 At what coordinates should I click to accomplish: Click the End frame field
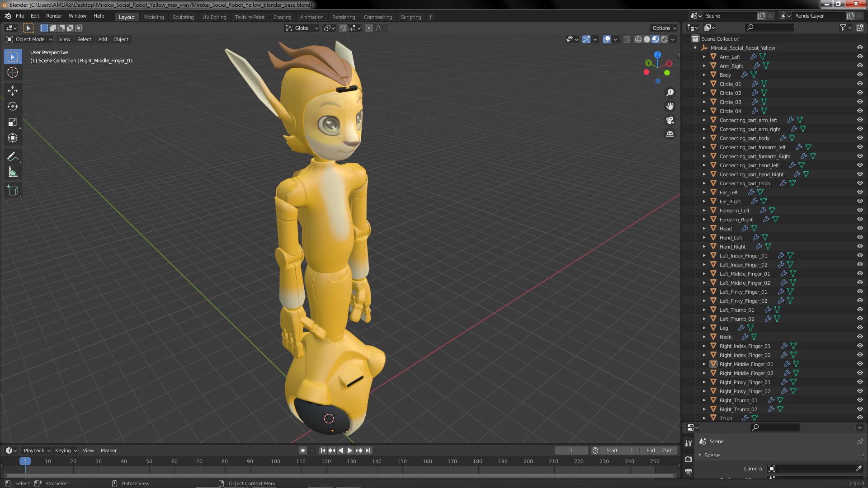click(659, 450)
